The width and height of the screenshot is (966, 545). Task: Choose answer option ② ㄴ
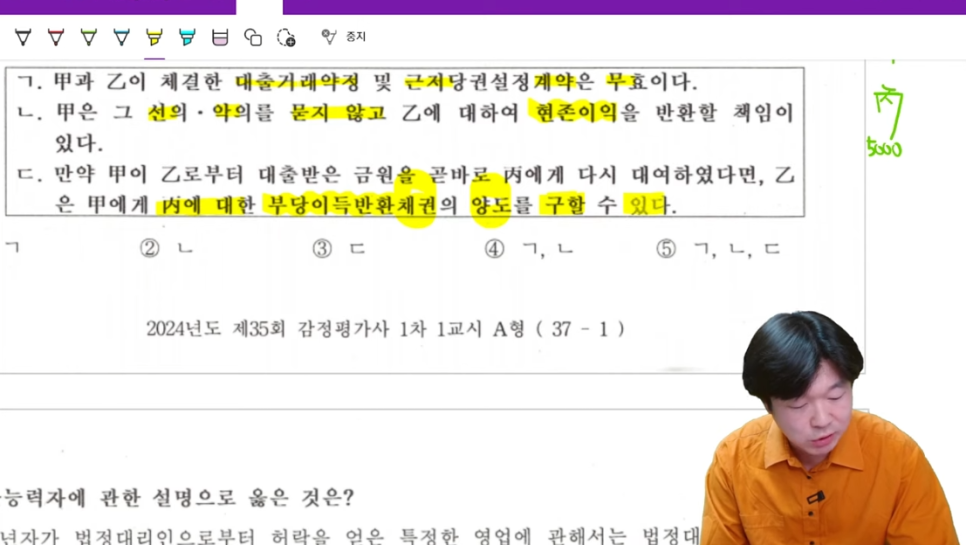click(x=166, y=249)
